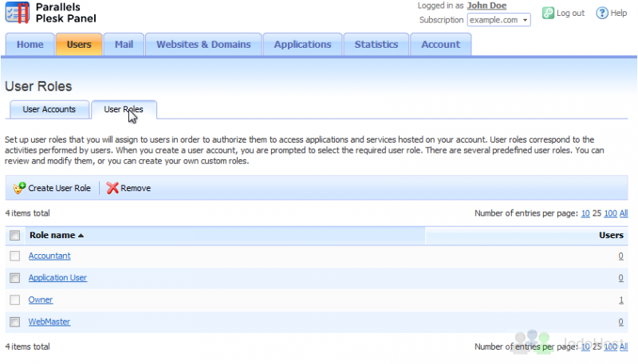Click the Log out door icon

pos(549,13)
